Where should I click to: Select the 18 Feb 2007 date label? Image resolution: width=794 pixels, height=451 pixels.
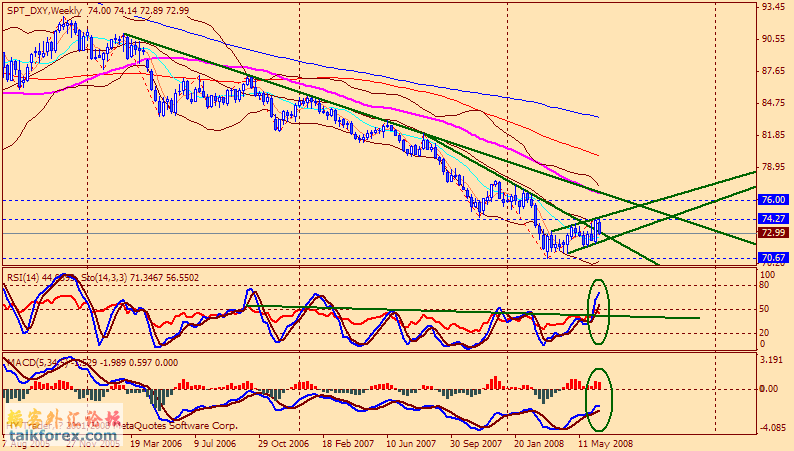(348, 444)
